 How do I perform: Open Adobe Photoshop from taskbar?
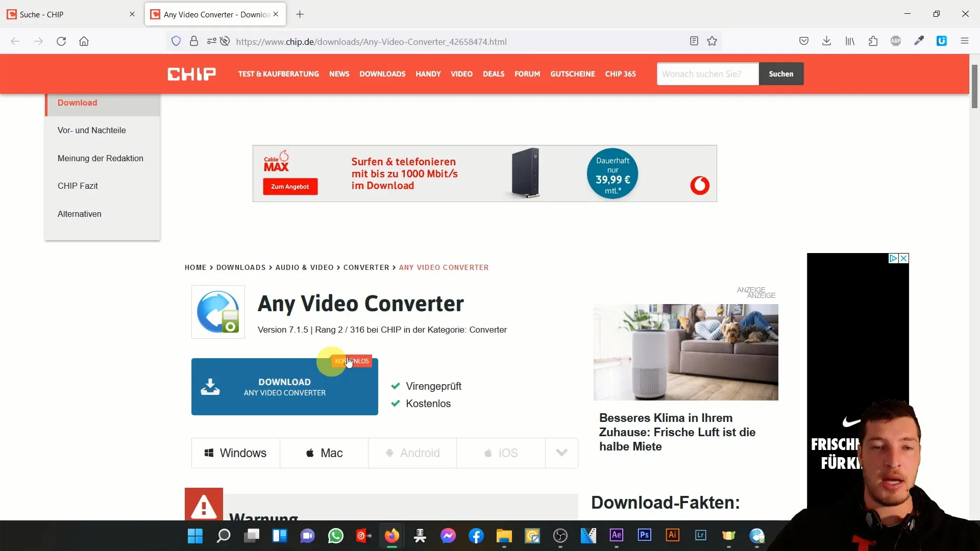(644, 536)
